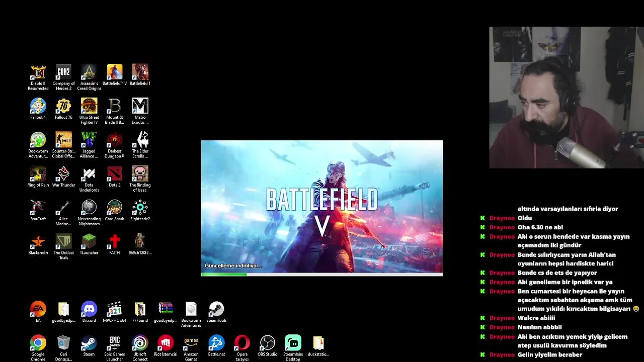
Task: Launch Steam desktop shortcut
Action: (x=89, y=345)
